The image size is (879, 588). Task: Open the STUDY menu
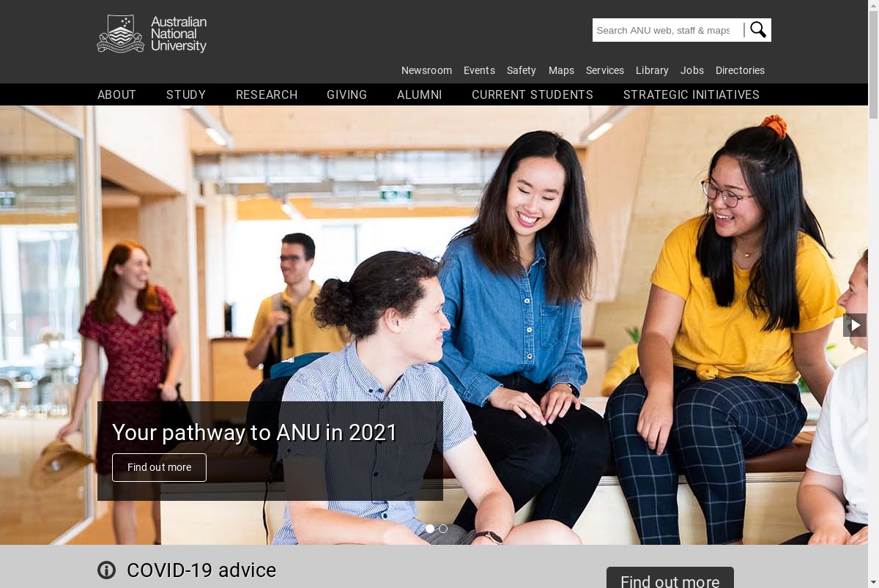pos(186,94)
